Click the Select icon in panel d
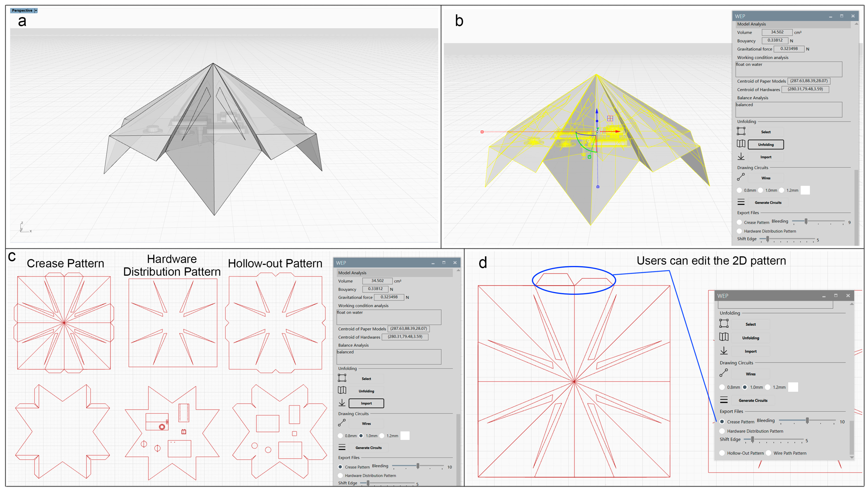The height and width of the screenshot is (492, 868). pyautogui.click(x=724, y=324)
